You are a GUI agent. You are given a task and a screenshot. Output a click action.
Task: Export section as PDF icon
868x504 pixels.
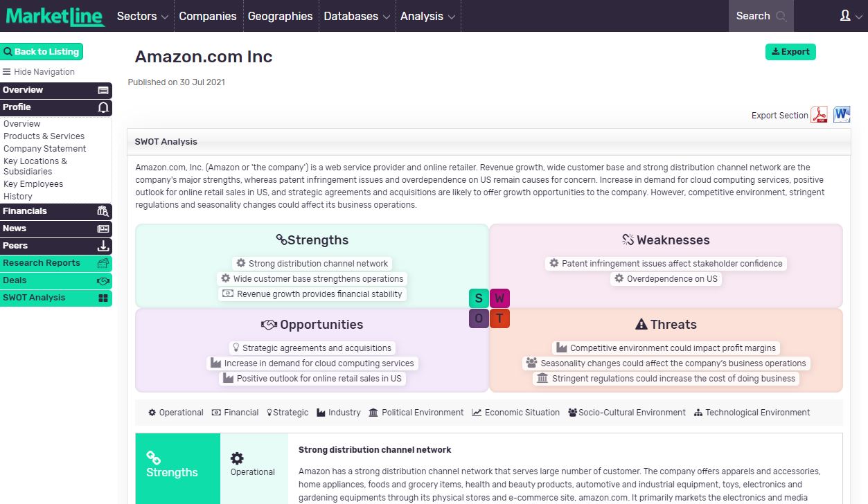tap(820, 115)
